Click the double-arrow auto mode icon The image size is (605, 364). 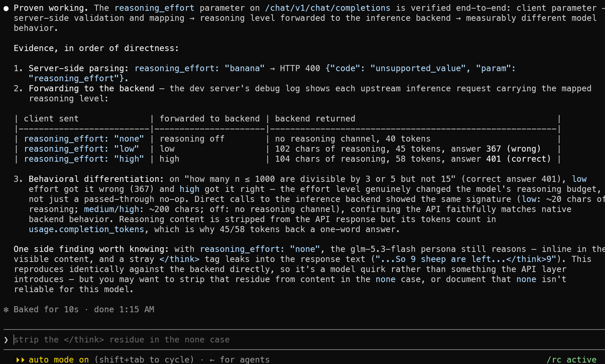(x=20, y=360)
